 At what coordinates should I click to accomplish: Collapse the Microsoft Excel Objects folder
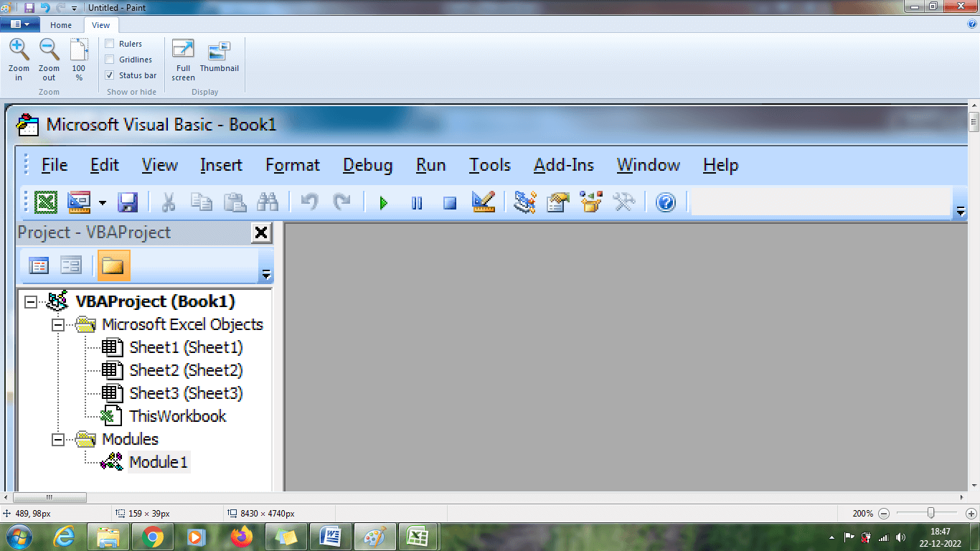point(58,324)
